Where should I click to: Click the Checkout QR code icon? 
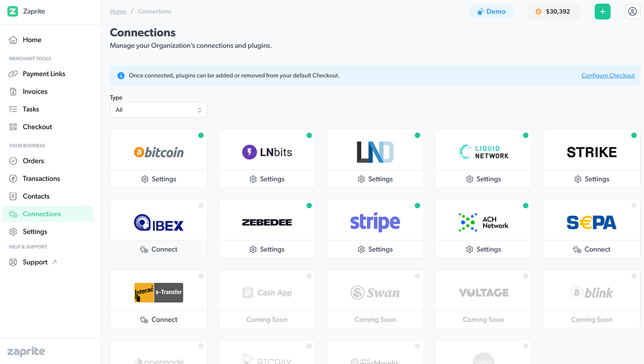(13, 127)
